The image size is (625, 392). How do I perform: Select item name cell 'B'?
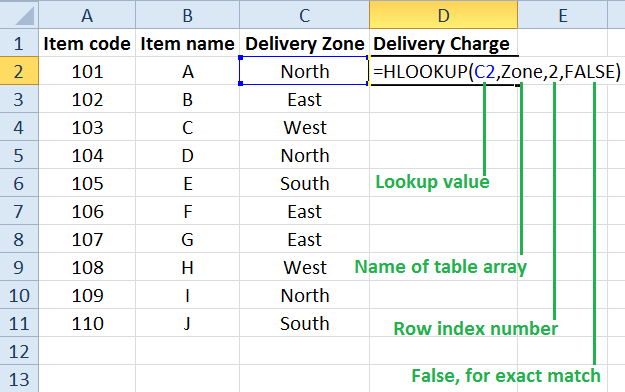[187, 98]
